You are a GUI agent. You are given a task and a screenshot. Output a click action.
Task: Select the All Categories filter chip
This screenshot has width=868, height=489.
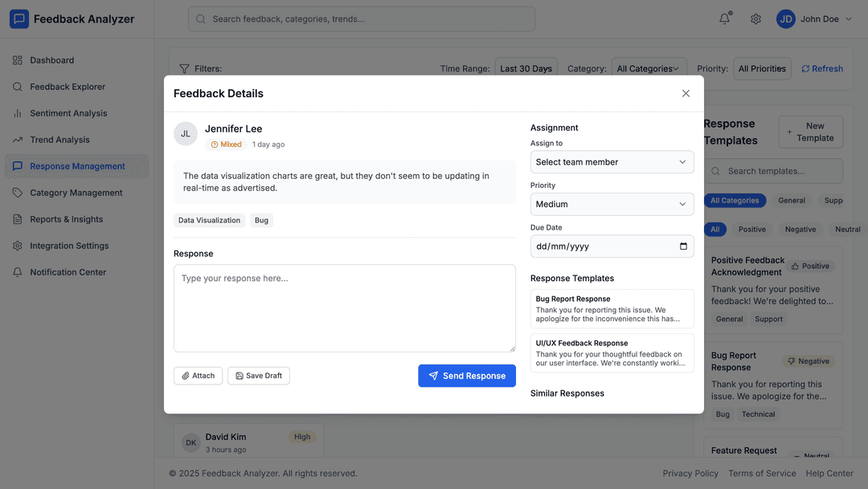click(735, 200)
